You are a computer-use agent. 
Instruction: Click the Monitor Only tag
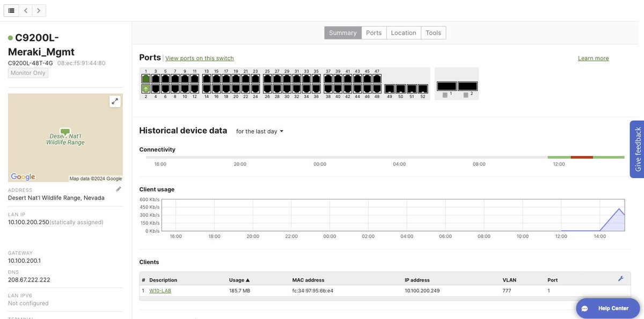point(28,73)
